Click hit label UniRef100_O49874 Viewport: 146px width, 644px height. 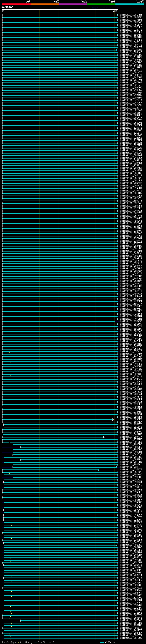click(x=131, y=397)
